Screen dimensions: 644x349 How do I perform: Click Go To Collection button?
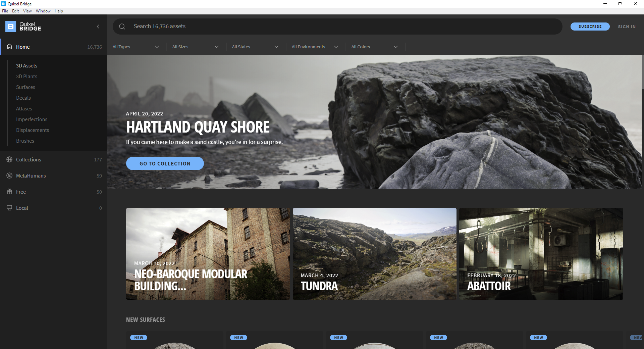pos(165,163)
